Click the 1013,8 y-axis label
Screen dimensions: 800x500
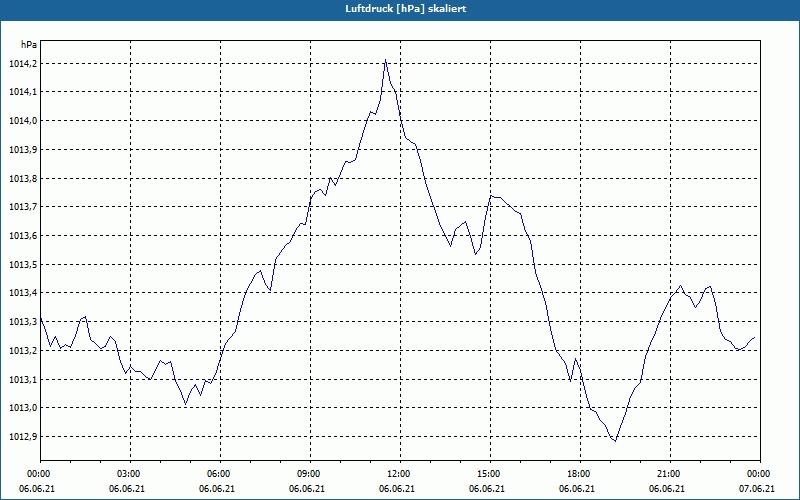coord(23,179)
